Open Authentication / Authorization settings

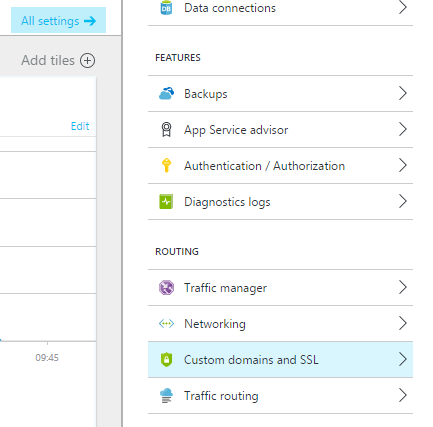click(280, 166)
